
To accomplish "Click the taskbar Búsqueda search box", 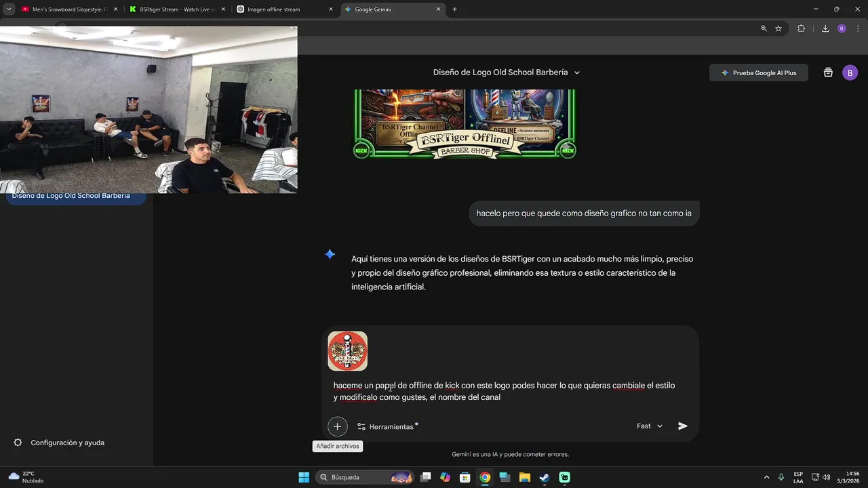I will (366, 477).
